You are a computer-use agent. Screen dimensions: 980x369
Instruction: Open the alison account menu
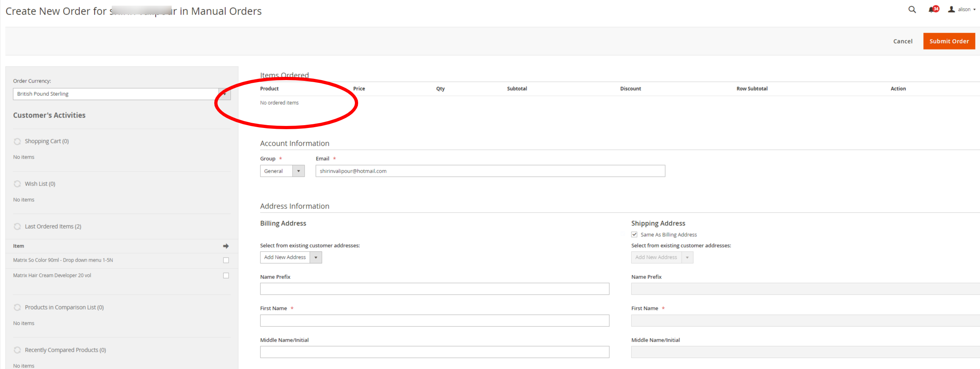[x=963, y=9]
